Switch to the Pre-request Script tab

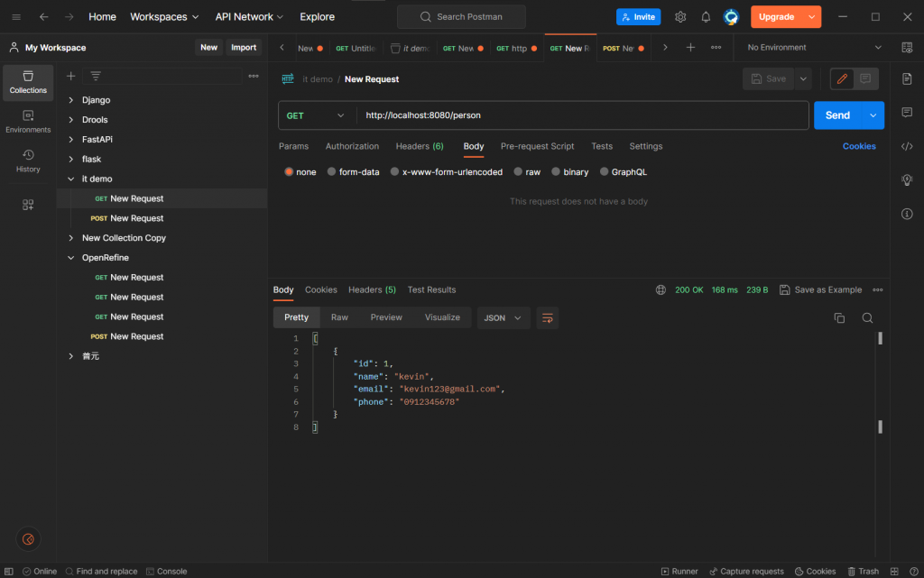[537, 146]
